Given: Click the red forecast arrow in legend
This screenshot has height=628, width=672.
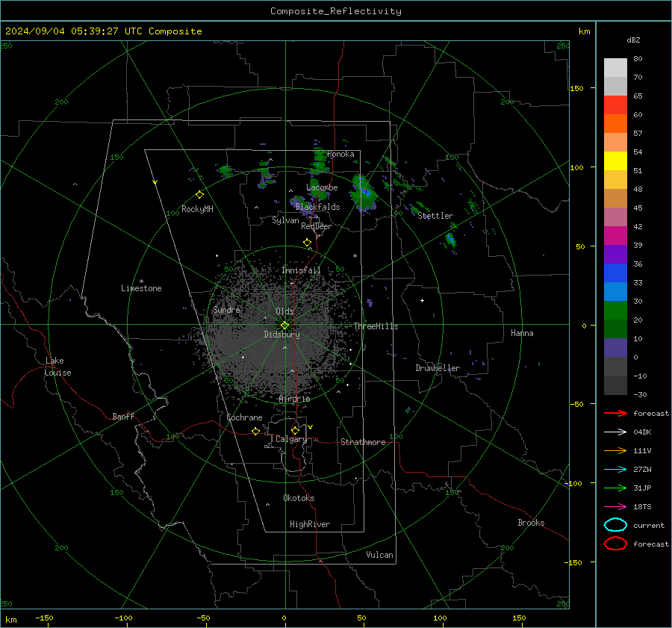Looking at the screenshot, I should coord(615,413).
